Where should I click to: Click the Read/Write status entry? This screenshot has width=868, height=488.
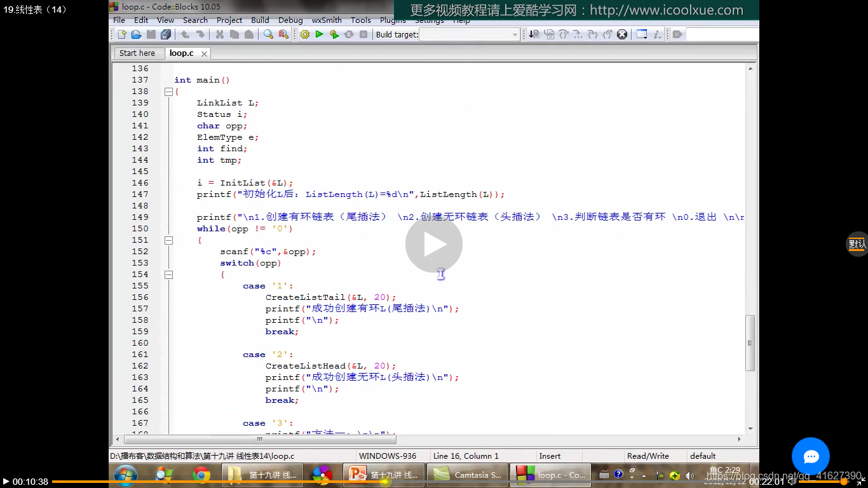tap(648, 456)
